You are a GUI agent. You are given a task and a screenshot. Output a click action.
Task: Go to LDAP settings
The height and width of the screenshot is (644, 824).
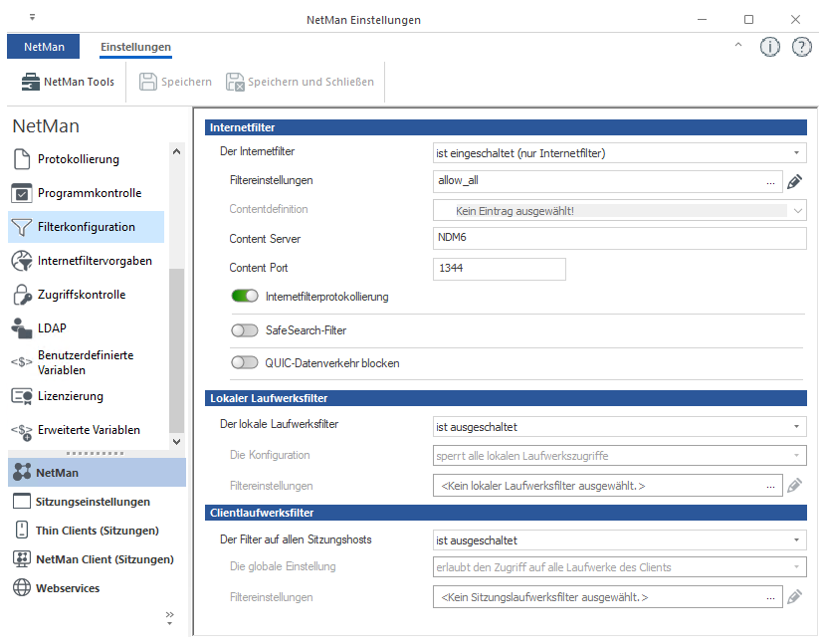pyautogui.click(x=52, y=328)
